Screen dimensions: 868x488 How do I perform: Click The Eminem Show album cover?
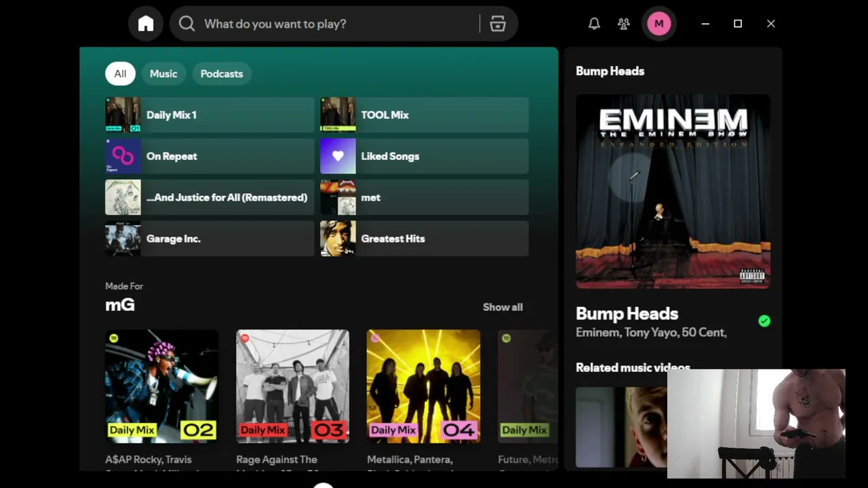point(673,191)
